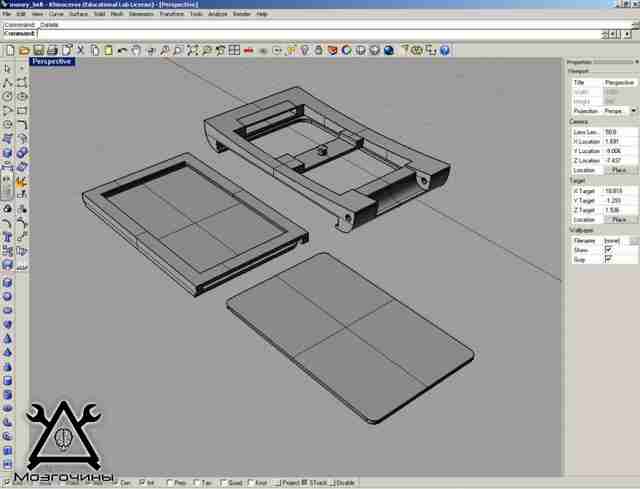The height and width of the screenshot is (489, 640).
Task: Click the Undo arrow icon
Action: click(x=122, y=50)
